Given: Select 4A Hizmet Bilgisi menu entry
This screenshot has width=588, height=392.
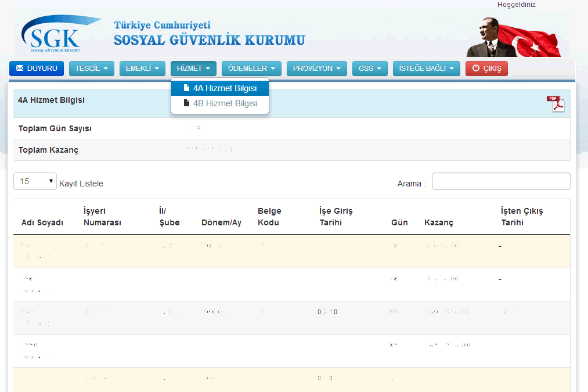Looking at the screenshot, I should coord(220,88).
